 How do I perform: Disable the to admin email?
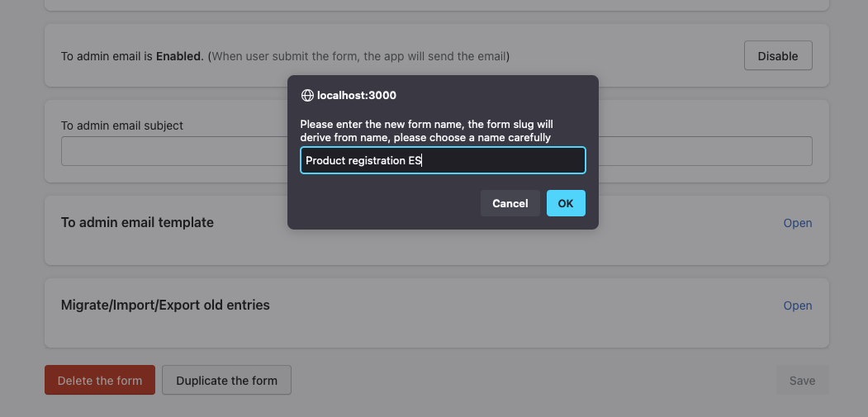pos(777,56)
